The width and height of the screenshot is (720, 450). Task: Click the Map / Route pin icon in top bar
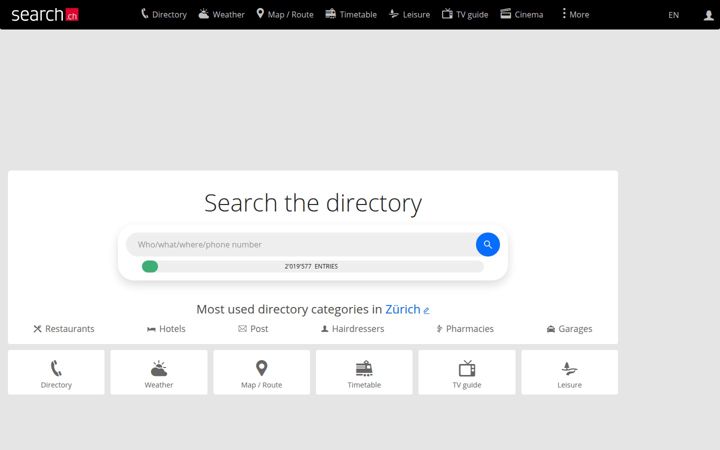click(x=260, y=14)
